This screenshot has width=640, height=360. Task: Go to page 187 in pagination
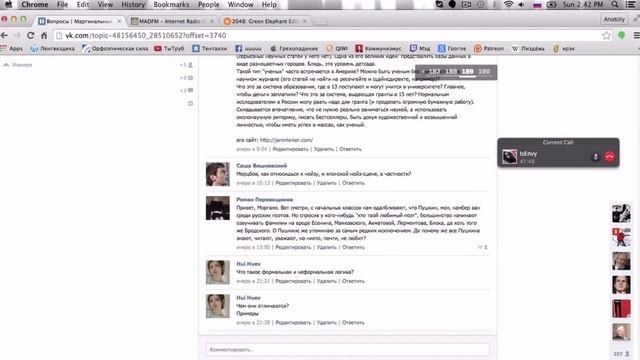tap(434, 71)
